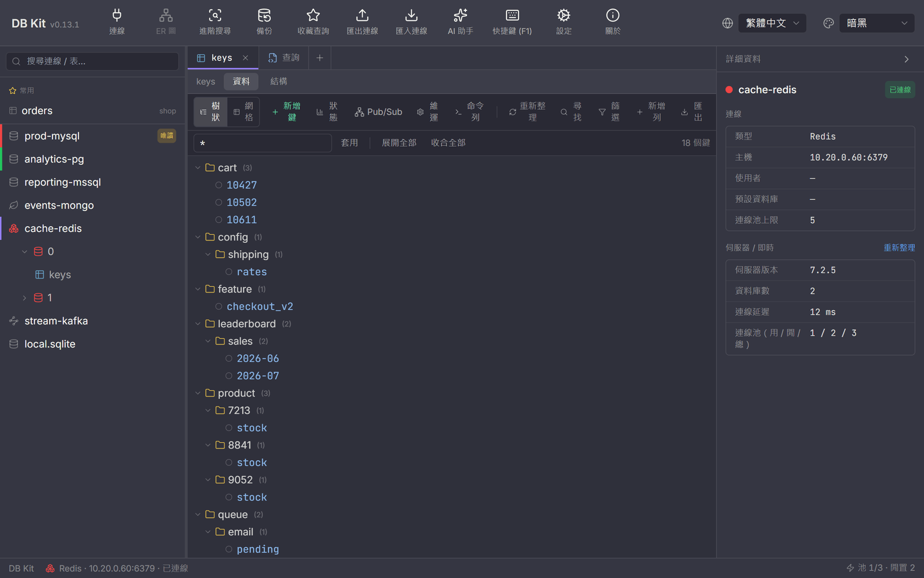Select the pending key radio
The image size is (924, 578).
click(x=229, y=549)
